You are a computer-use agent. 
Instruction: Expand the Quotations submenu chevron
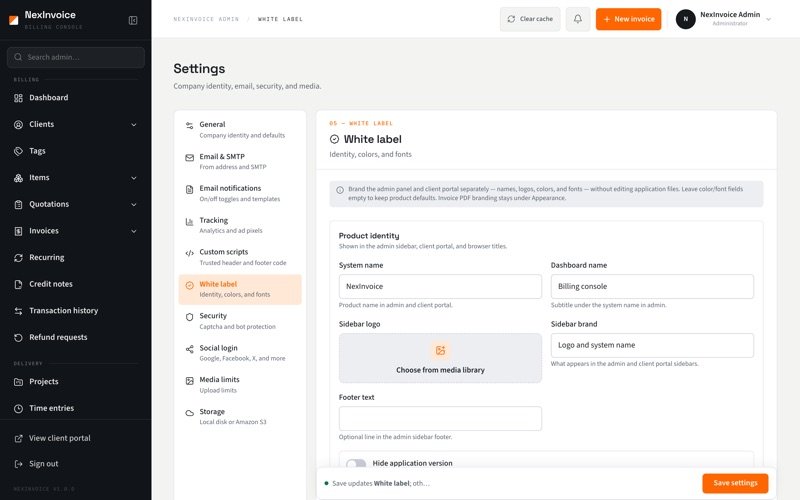point(134,205)
